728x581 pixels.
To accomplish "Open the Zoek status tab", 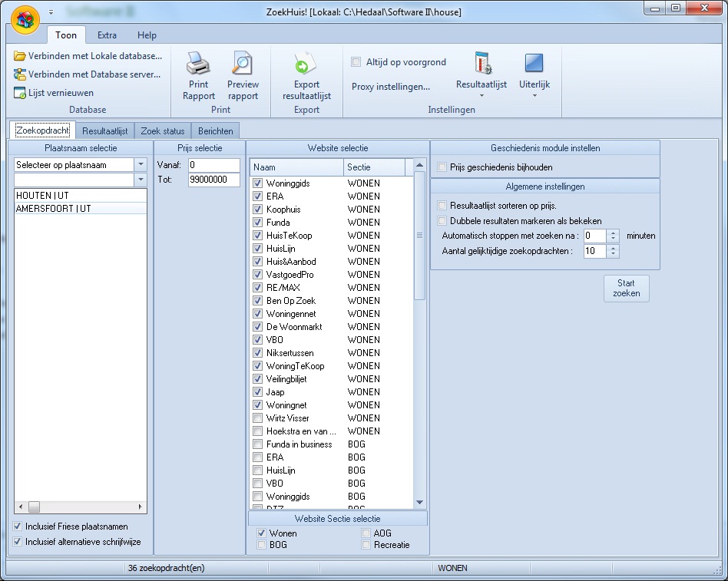I will [x=163, y=131].
